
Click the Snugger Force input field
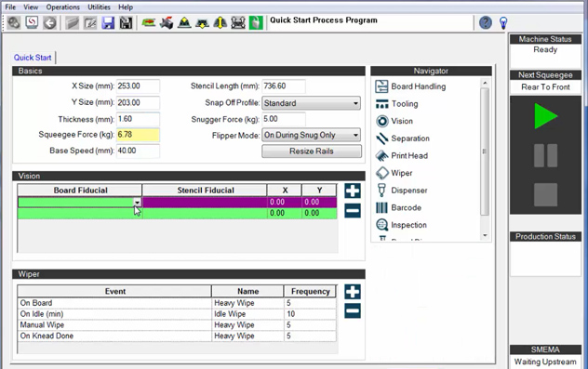[x=284, y=119]
